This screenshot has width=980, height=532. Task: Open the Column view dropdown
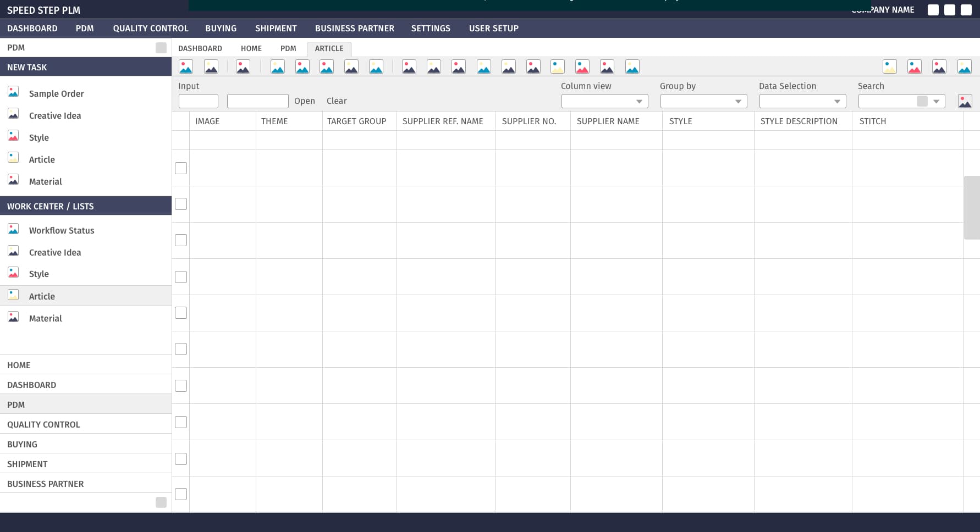tap(604, 101)
